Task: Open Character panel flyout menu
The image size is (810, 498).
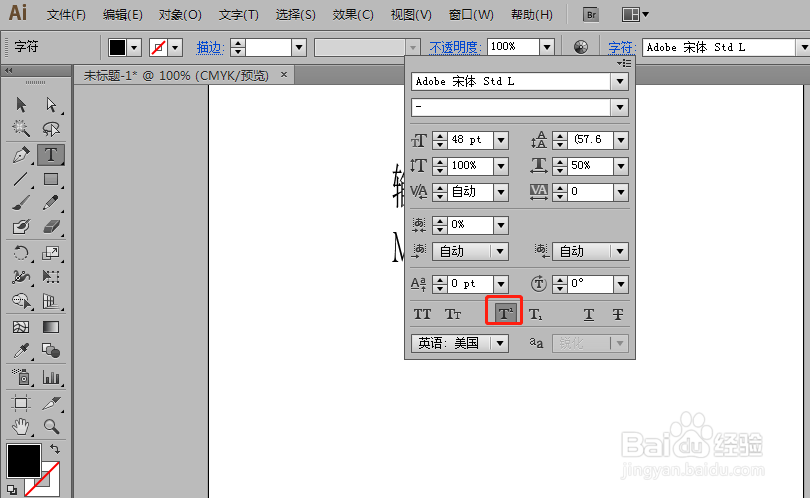Action: tap(624, 63)
